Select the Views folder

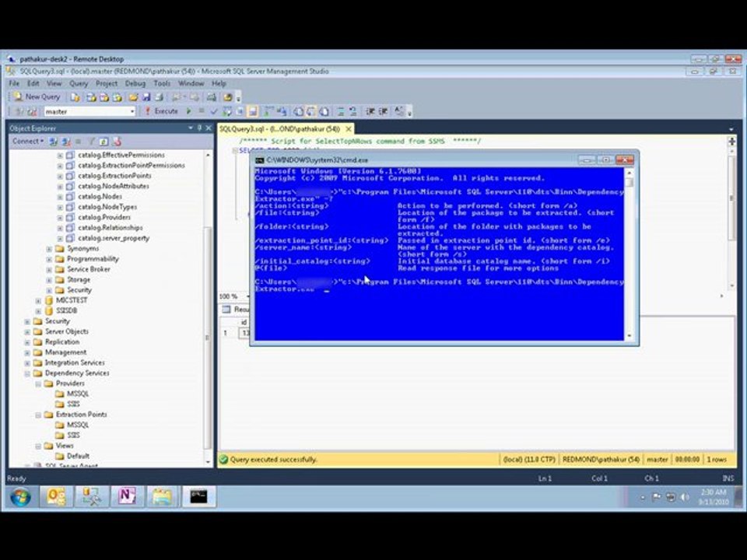pos(65,446)
